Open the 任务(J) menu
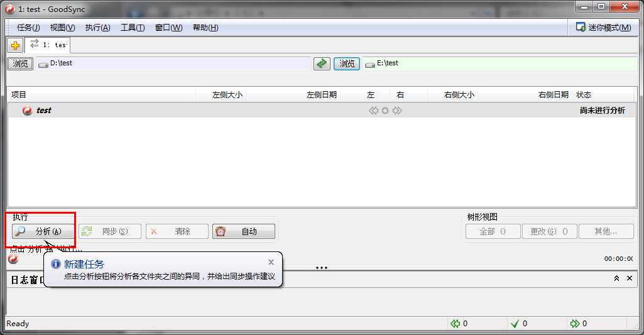The image size is (644, 335). (x=28, y=28)
